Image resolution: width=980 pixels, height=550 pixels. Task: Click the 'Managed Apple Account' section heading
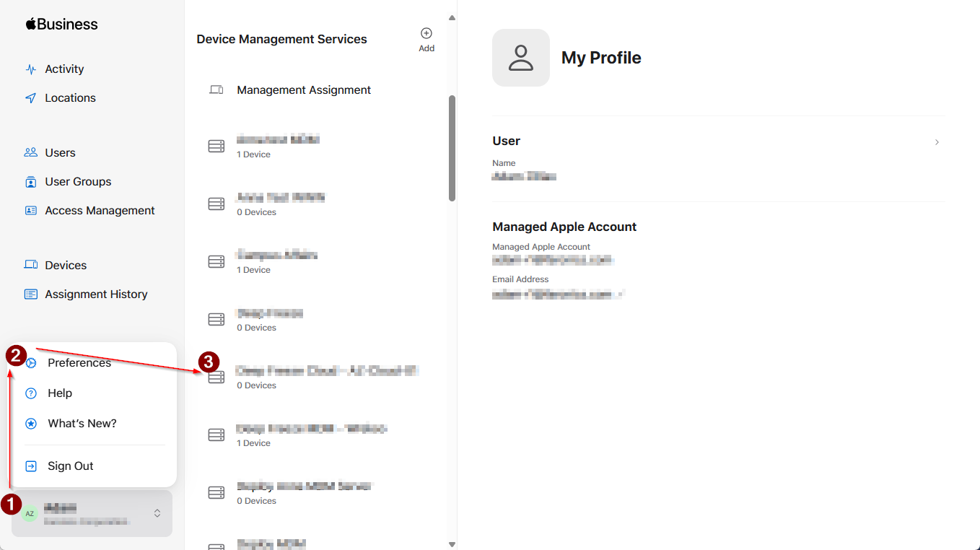(x=564, y=227)
